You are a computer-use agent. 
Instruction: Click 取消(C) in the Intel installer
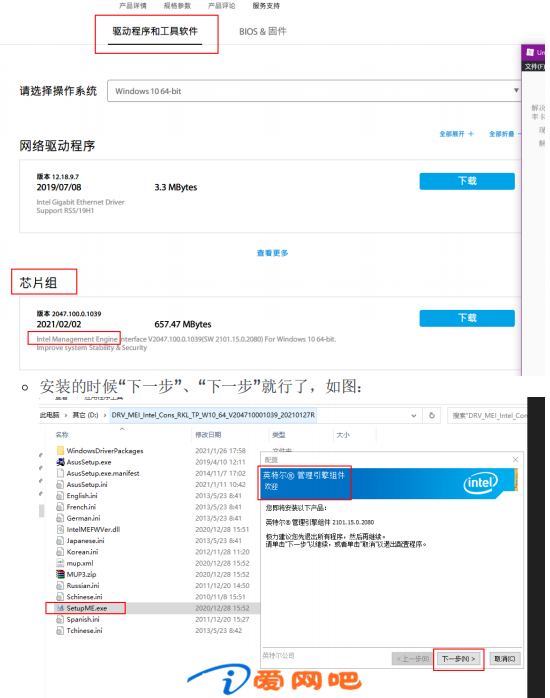point(505,659)
